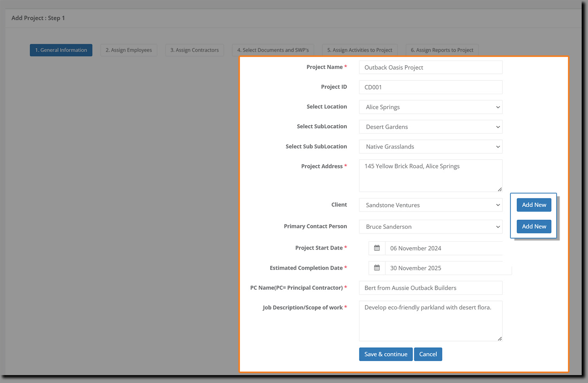Click Save & continue button
Screen dimensions: 588x383
[x=386, y=354]
